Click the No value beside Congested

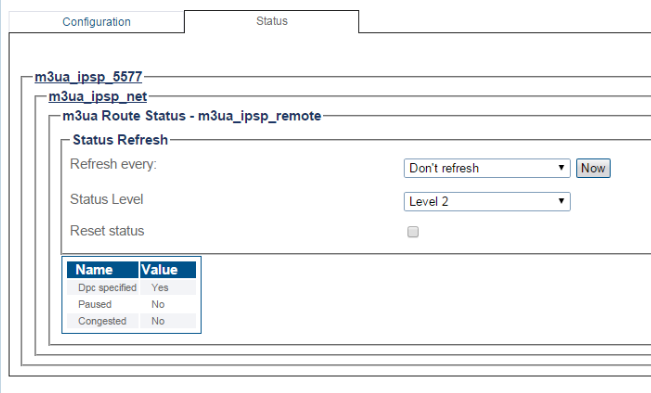158,321
